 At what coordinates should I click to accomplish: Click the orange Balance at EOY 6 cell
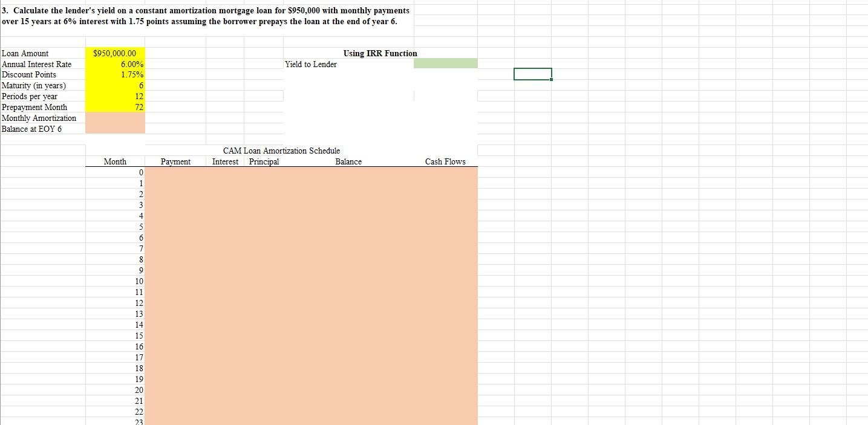pos(116,129)
